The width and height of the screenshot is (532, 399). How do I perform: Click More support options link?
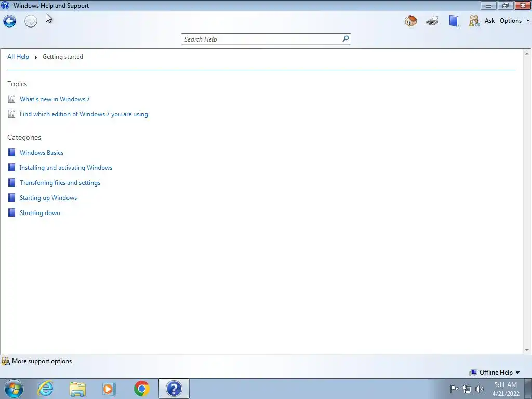42,361
